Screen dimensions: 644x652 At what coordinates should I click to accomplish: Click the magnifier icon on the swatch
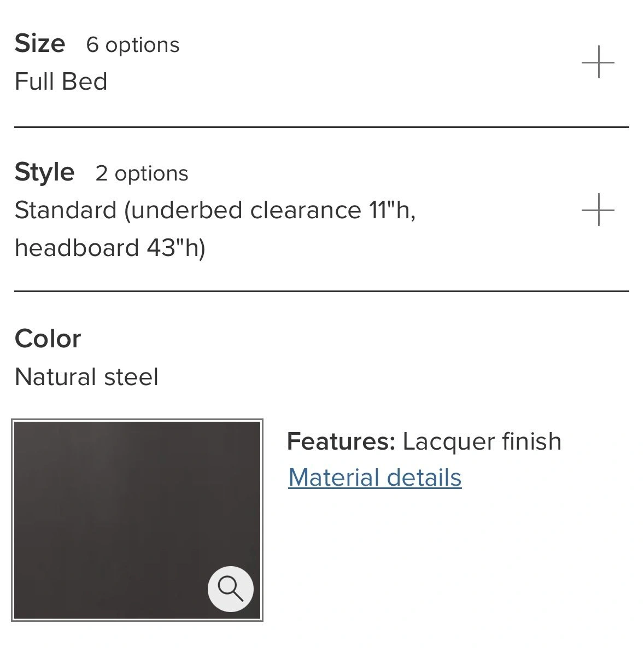coord(230,589)
